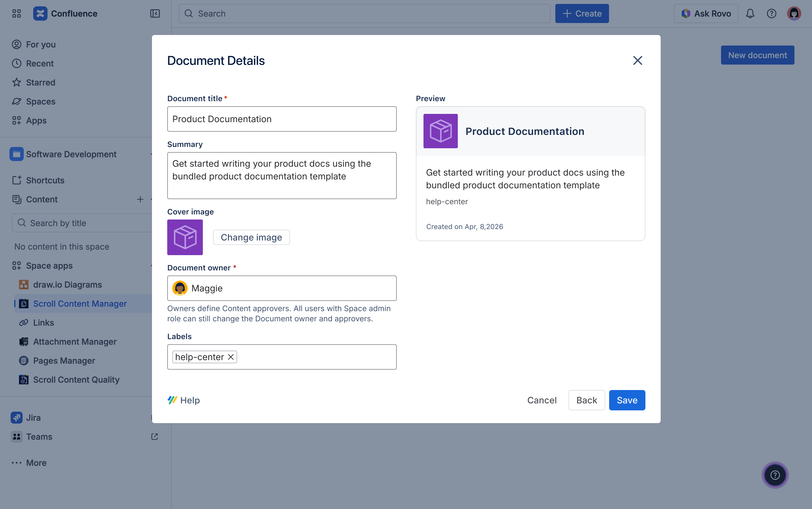
Task: Click the purple cover image swatch
Action: 185,237
